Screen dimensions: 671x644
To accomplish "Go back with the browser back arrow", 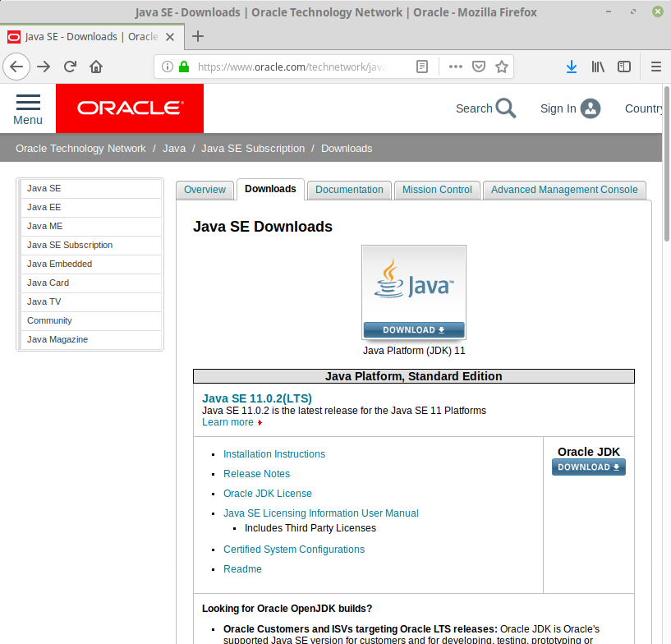I will click(x=16, y=67).
